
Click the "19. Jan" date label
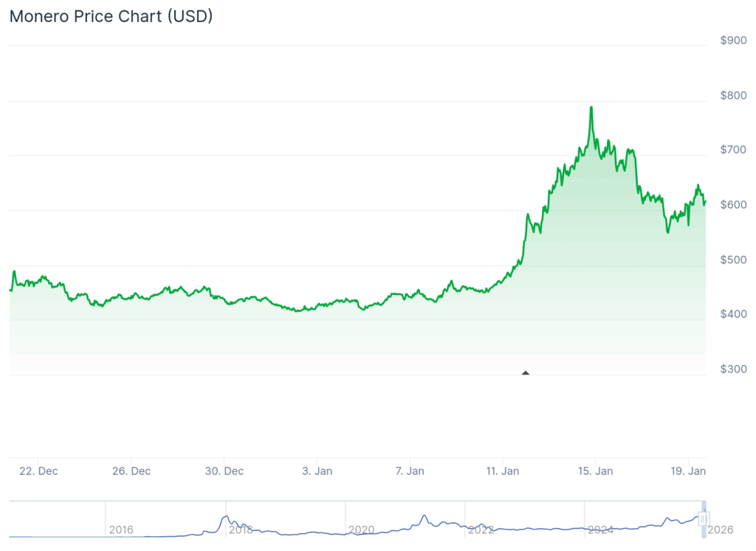688,471
